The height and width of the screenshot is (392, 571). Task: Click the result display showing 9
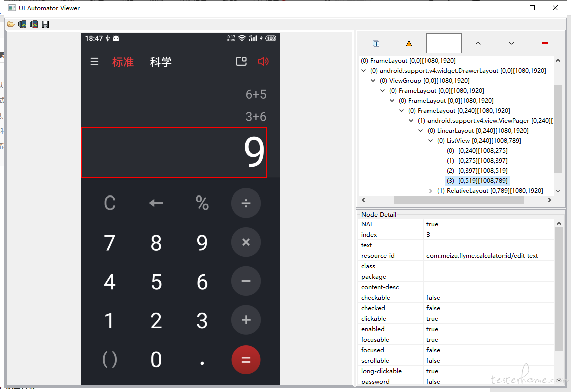174,152
